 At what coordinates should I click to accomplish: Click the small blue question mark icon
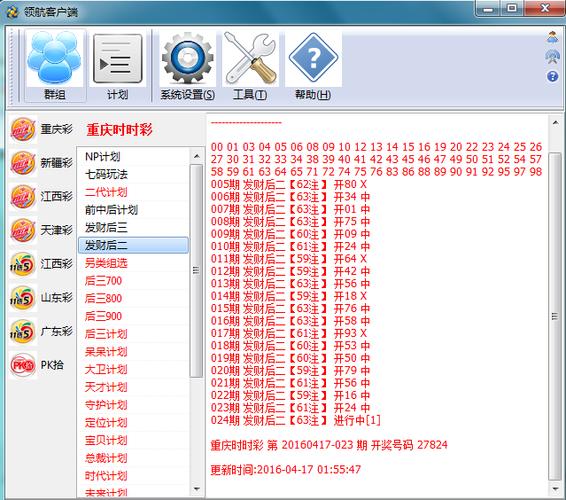553,76
